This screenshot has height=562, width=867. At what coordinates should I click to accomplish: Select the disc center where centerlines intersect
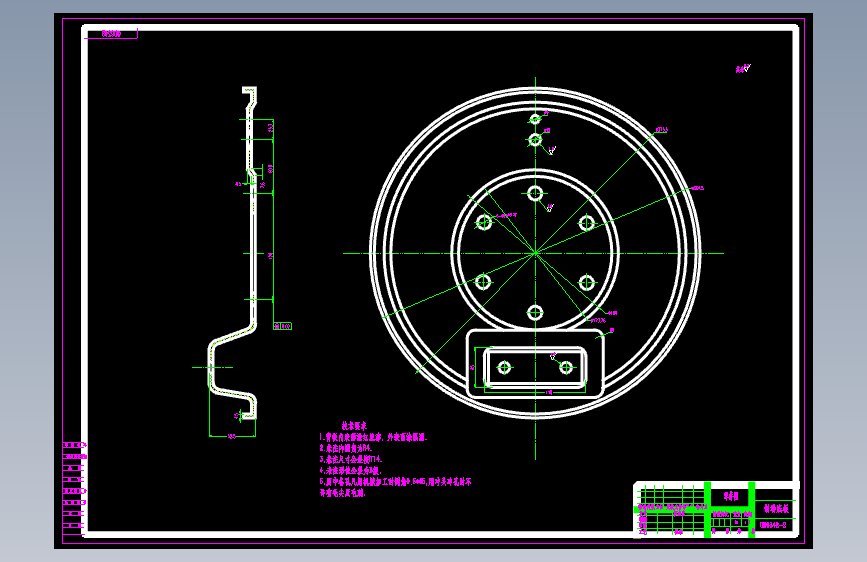click(x=535, y=253)
